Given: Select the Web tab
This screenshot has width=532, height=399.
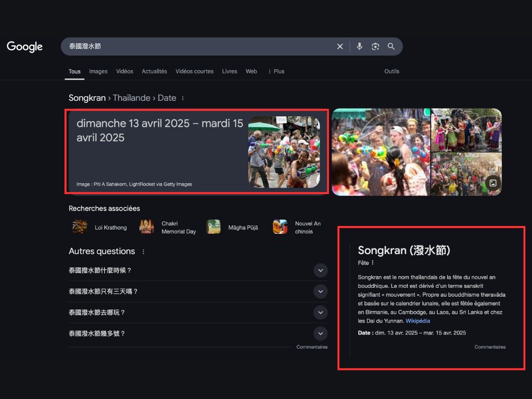Looking at the screenshot, I should coord(251,71).
